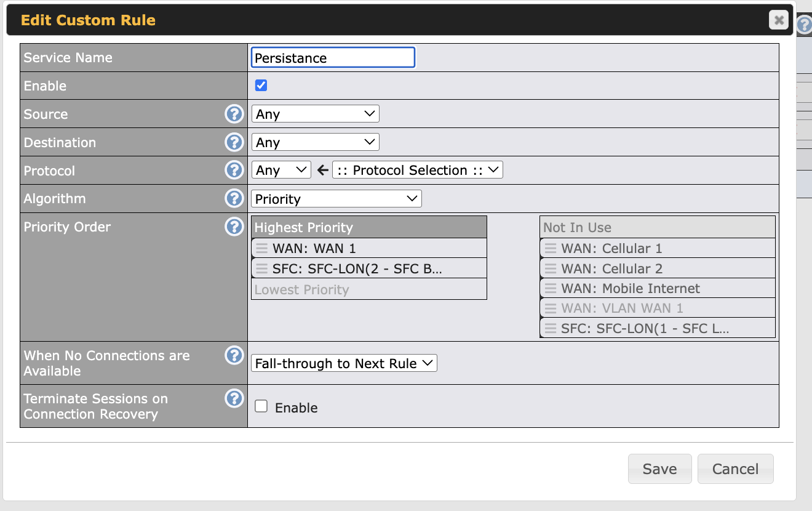Enable Terminate Sessions on Connection Recovery checkbox

(261, 406)
